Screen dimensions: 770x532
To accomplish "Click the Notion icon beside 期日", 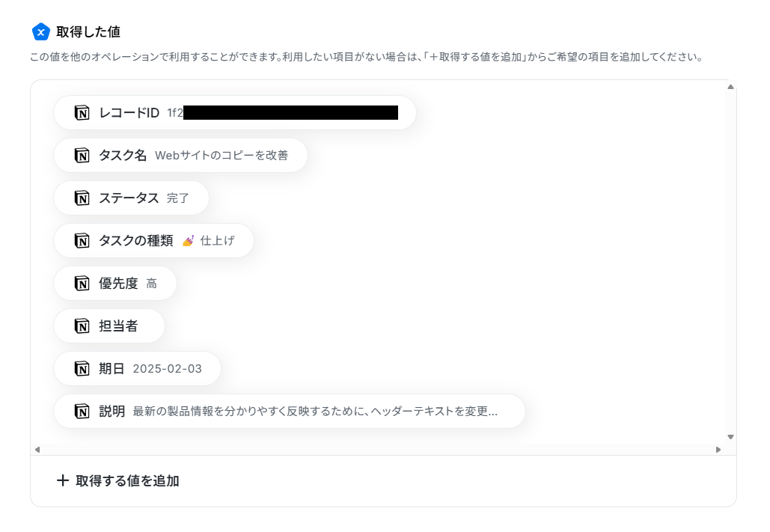I will click(82, 369).
